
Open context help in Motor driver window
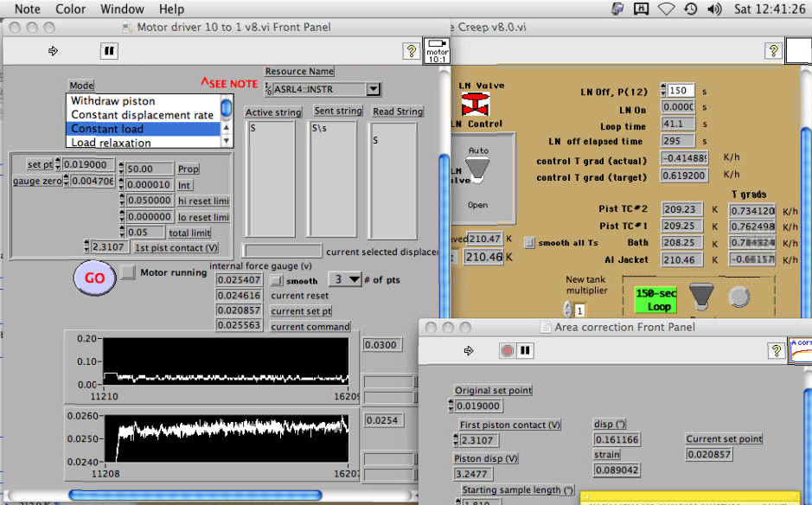coord(412,52)
